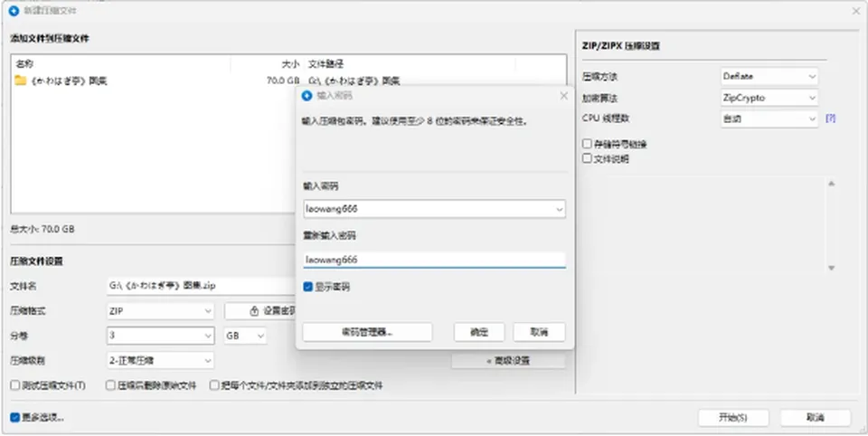Open the CPU 线程数 自动 dropdown
868x436 pixels.
769,118
